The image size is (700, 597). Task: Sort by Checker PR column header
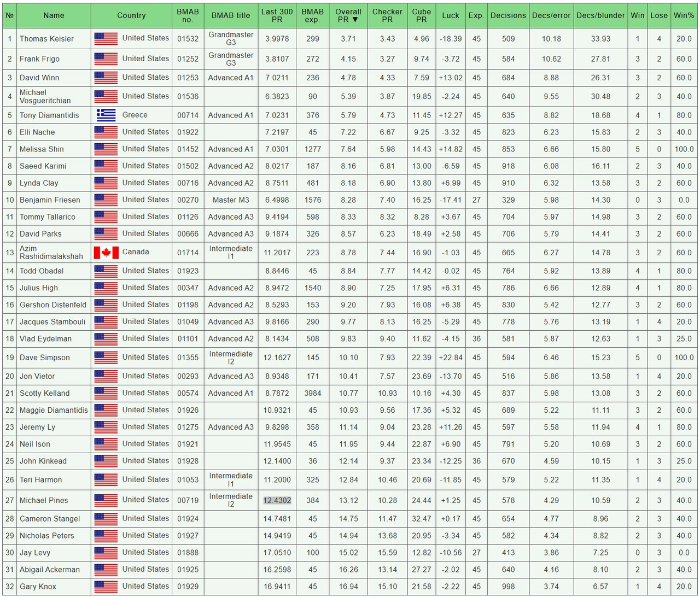(x=387, y=15)
